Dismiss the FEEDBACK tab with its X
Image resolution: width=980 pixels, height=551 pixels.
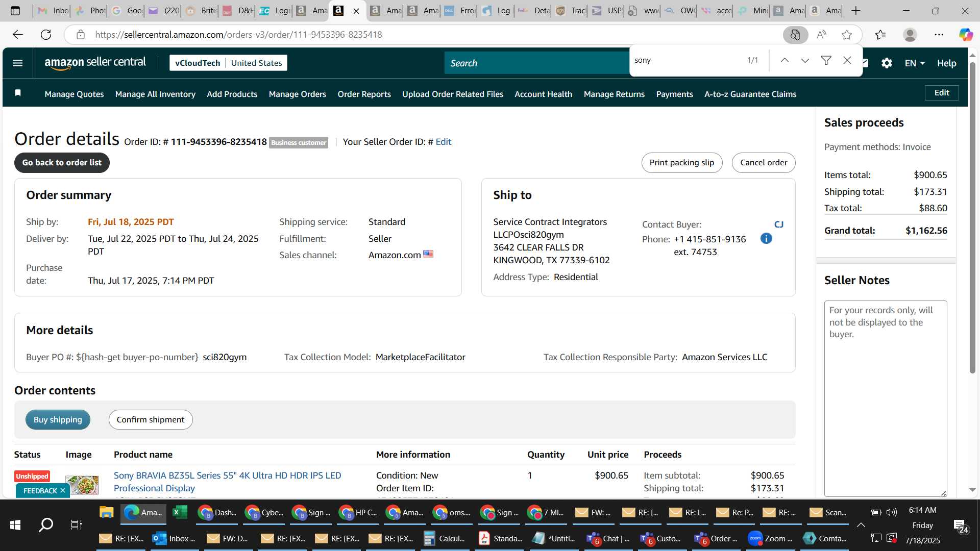pos(62,490)
